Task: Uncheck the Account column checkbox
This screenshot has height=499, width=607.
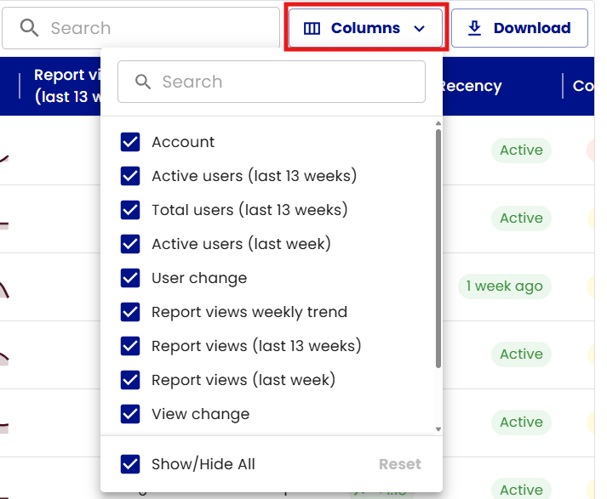Action: (x=130, y=142)
